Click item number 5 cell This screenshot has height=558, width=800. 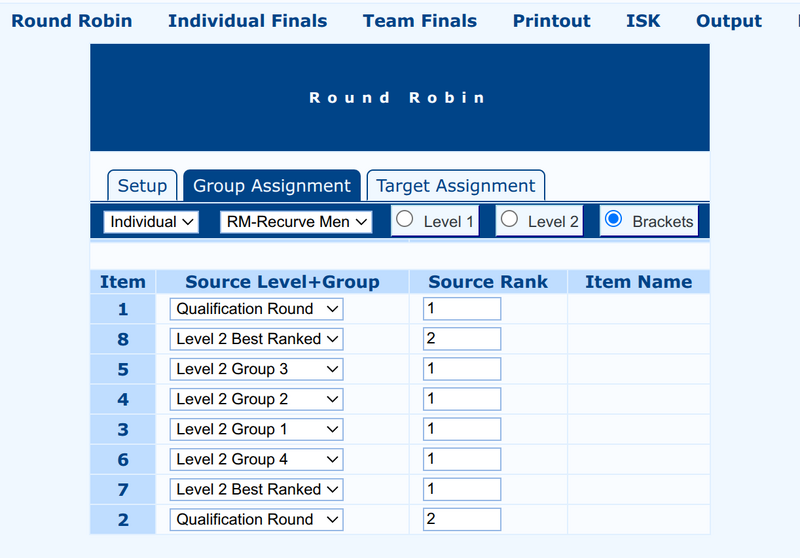pos(123,369)
